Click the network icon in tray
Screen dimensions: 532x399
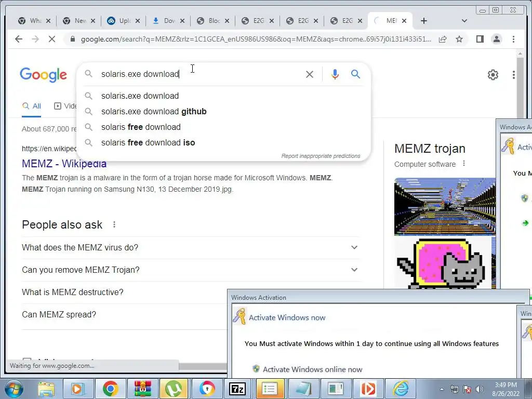(x=454, y=389)
